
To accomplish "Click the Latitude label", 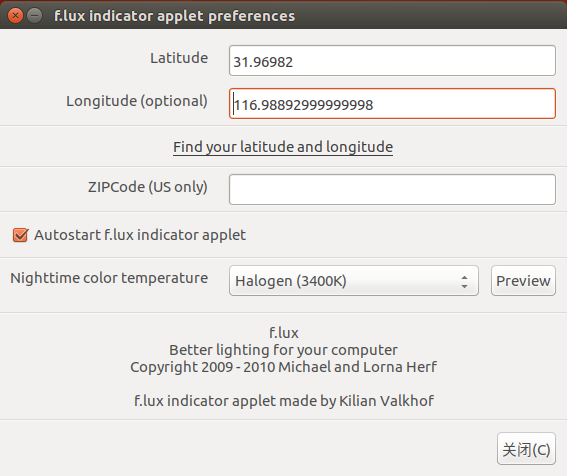I will coord(179,58).
